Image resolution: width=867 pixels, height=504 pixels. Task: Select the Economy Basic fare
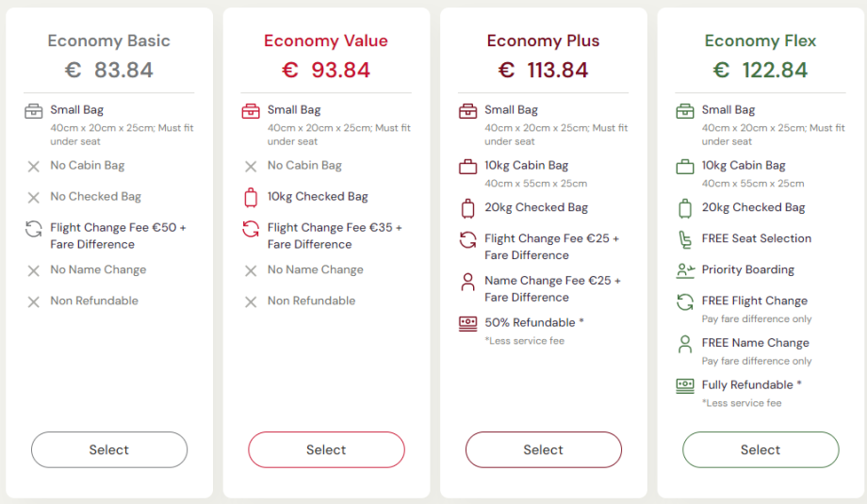[x=109, y=450]
